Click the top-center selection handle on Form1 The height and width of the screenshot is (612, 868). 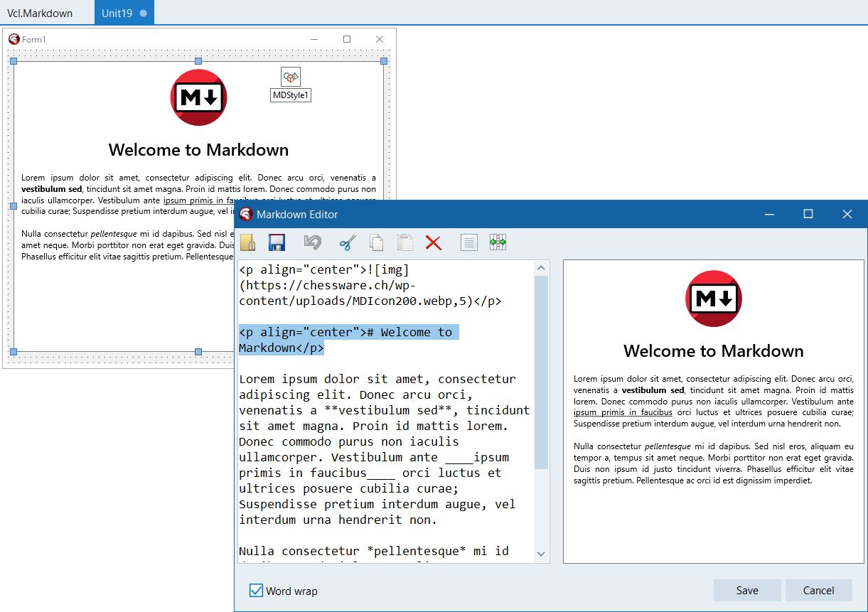tap(198, 61)
